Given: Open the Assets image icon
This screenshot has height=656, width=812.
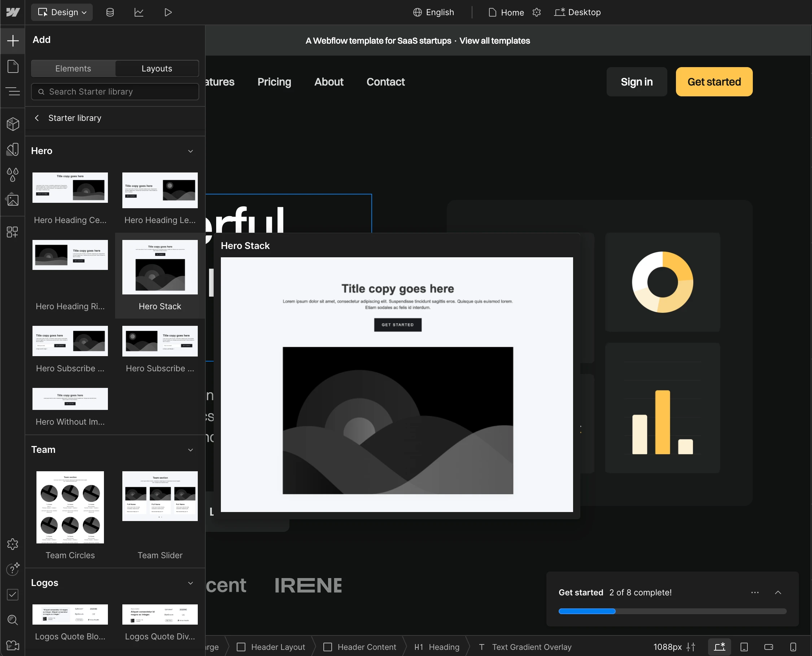Looking at the screenshot, I should click(x=13, y=200).
